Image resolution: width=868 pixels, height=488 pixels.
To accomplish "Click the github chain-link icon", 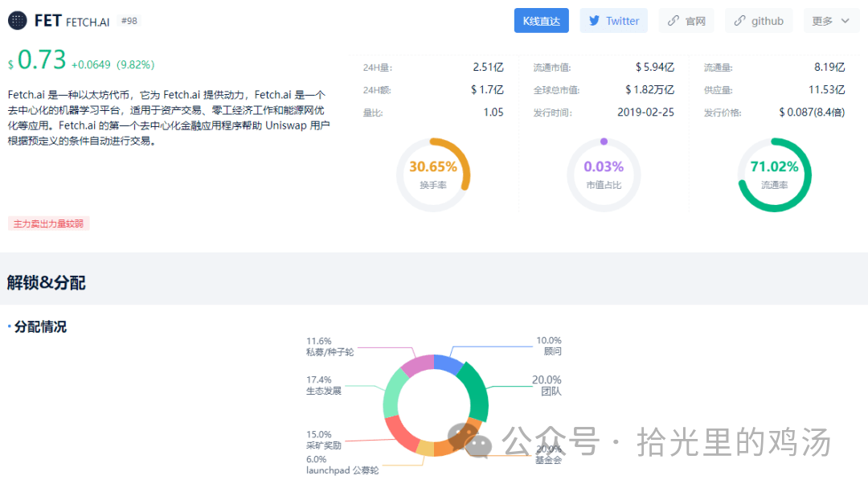I will (740, 20).
